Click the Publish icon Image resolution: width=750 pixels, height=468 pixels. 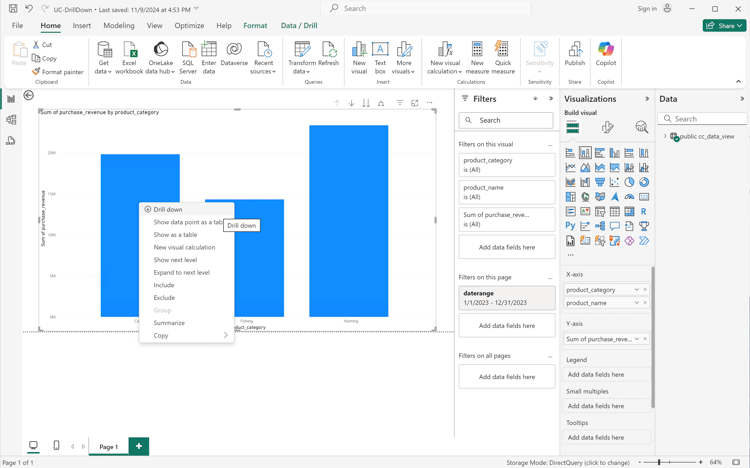575,54
